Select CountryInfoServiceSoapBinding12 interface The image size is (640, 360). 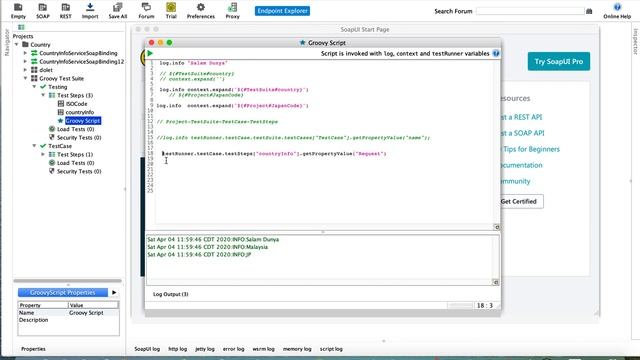click(x=81, y=62)
